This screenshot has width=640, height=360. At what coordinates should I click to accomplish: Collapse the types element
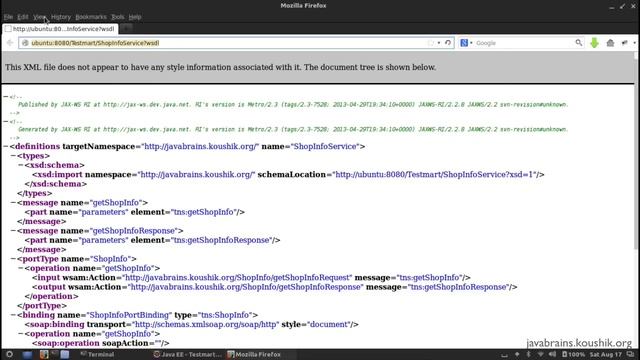coord(13,156)
